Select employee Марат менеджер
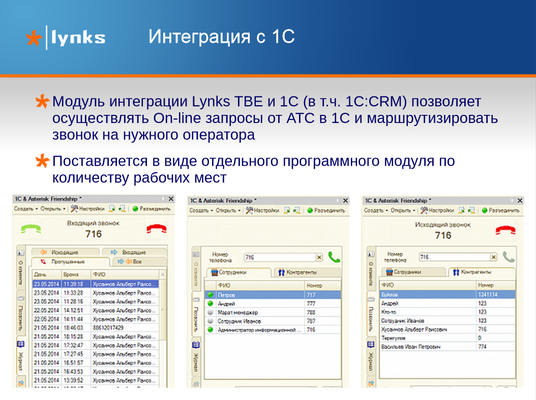536x400 pixels. tap(273, 312)
